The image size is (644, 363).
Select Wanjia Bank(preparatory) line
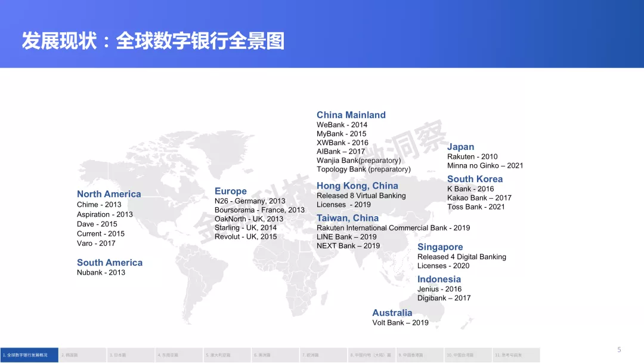[x=358, y=161]
